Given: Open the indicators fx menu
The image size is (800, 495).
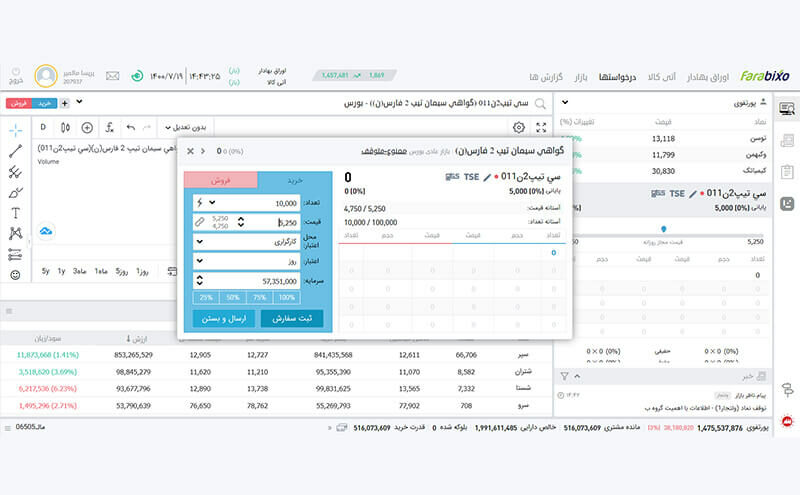Looking at the screenshot, I should [x=109, y=128].
